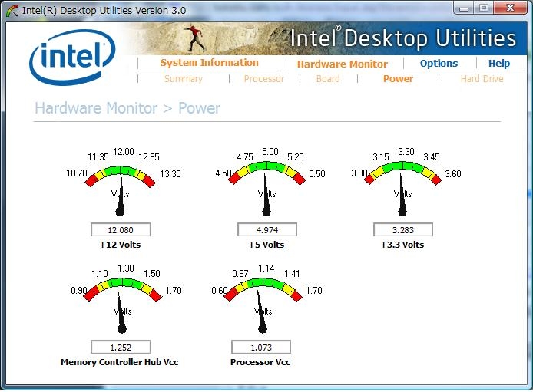
Task: Minimize the Intel Desktop Utilities window
Action: [463, 8]
